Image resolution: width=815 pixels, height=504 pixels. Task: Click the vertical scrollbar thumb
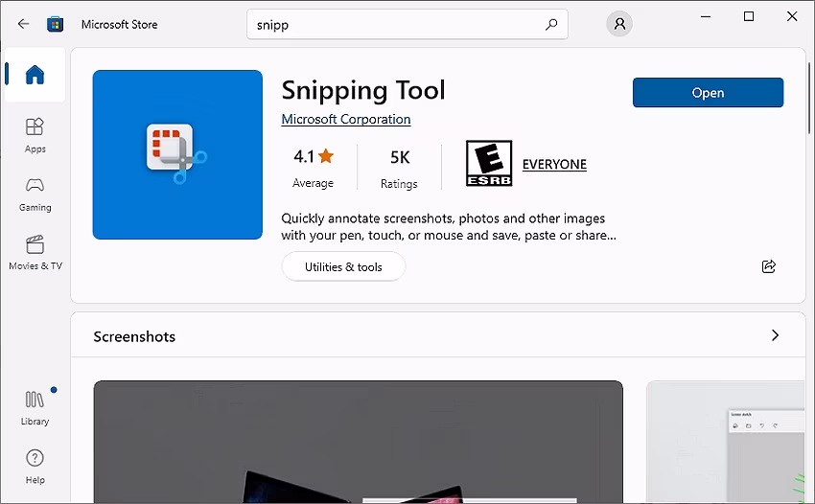(x=808, y=98)
